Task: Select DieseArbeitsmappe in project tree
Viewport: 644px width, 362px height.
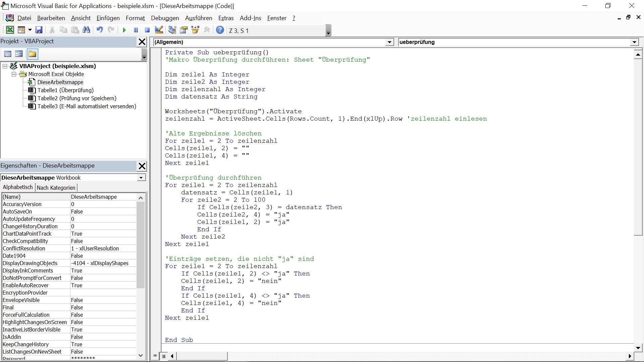Action: [x=60, y=82]
